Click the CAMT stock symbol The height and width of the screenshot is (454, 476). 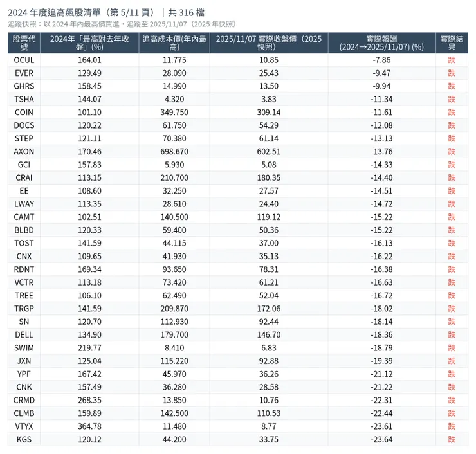(24, 217)
